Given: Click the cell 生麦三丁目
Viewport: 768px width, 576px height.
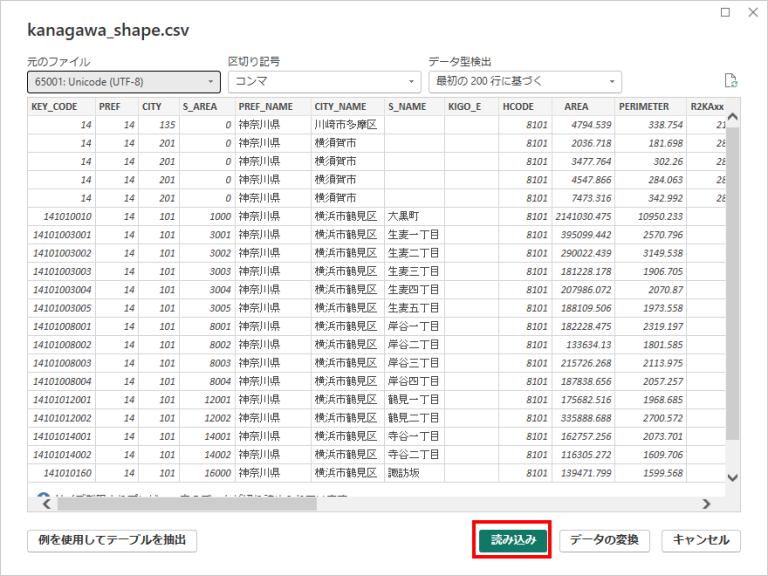Looking at the screenshot, I should (413, 271).
